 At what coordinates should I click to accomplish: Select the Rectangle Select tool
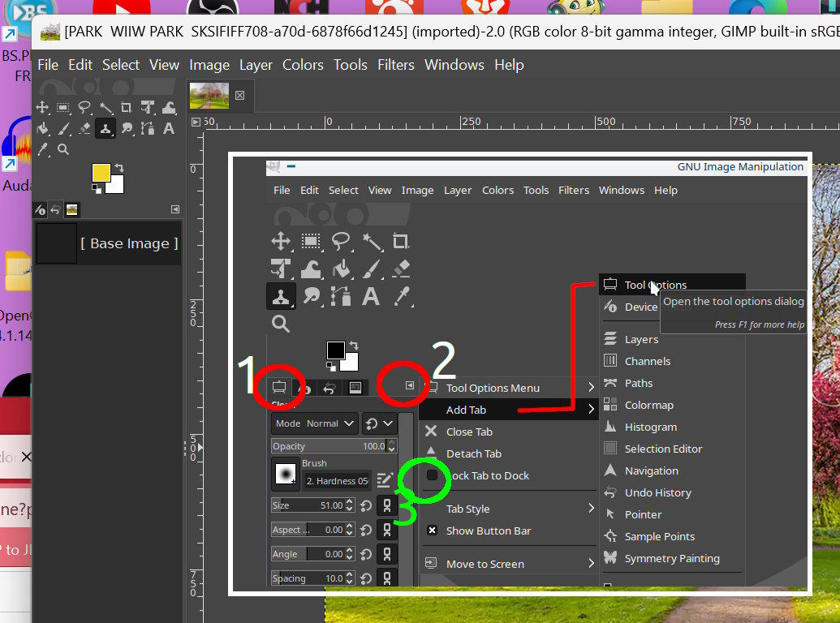click(x=63, y=107)
